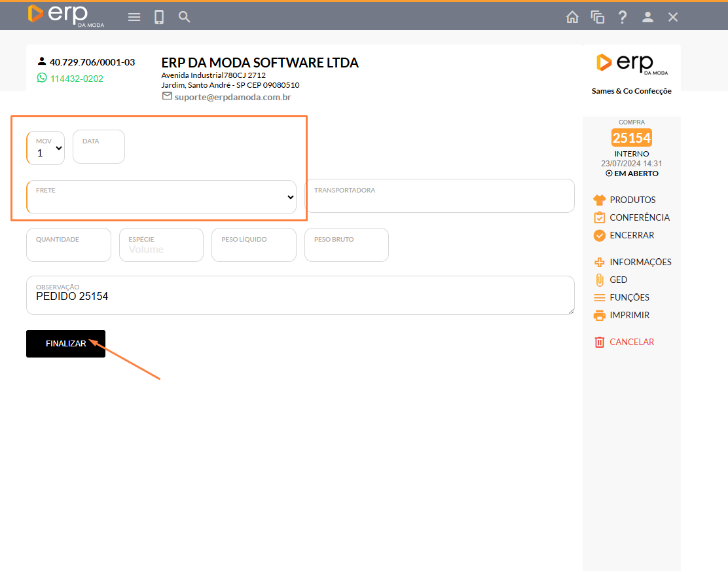728x571 pixels.
Task: Click the mobile device icon
Action: point(159,17)
